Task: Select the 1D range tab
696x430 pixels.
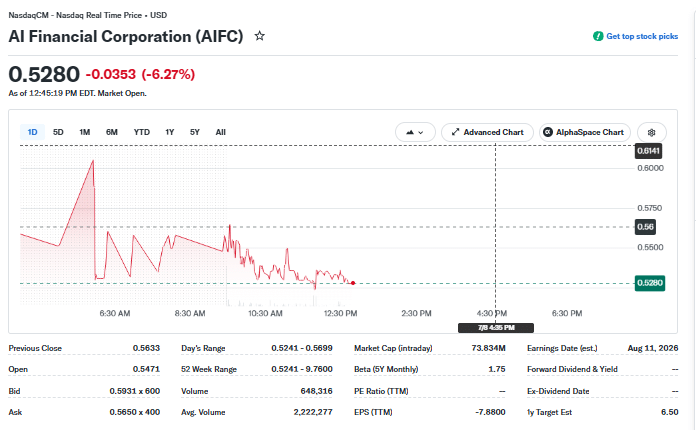Action: [32, 132]
